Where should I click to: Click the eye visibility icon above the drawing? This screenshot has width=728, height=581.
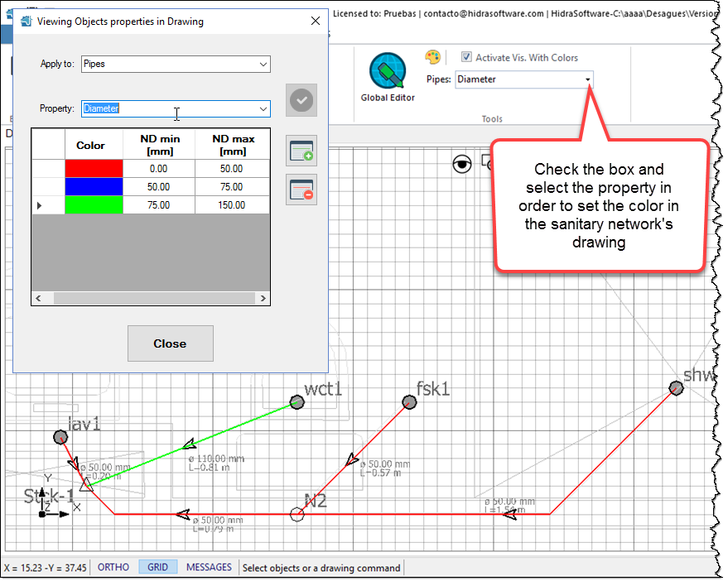[x=461, y=165]
